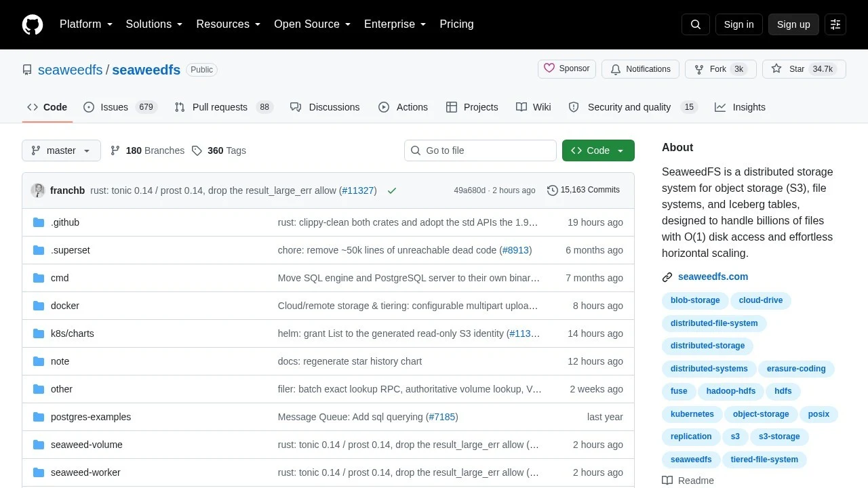
Task: Select the kubernetes topic tag
Action: click(692, 414)
